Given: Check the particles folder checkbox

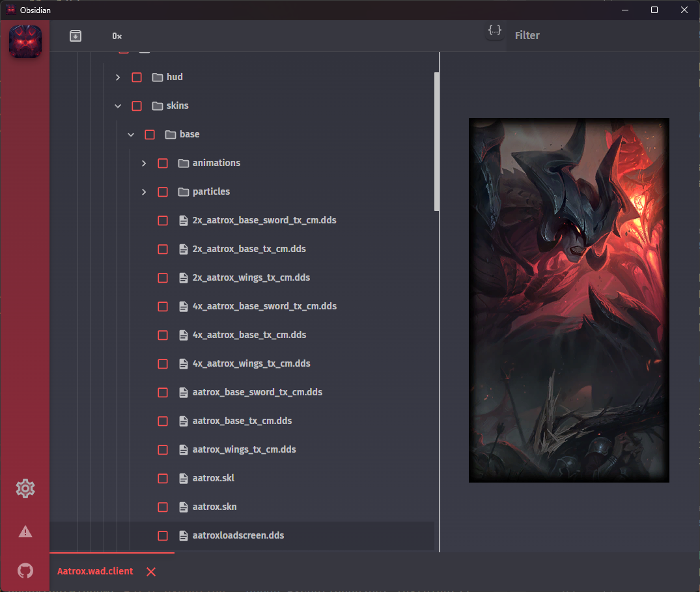Looking at the screenshot, I should [x=163, y=192].
